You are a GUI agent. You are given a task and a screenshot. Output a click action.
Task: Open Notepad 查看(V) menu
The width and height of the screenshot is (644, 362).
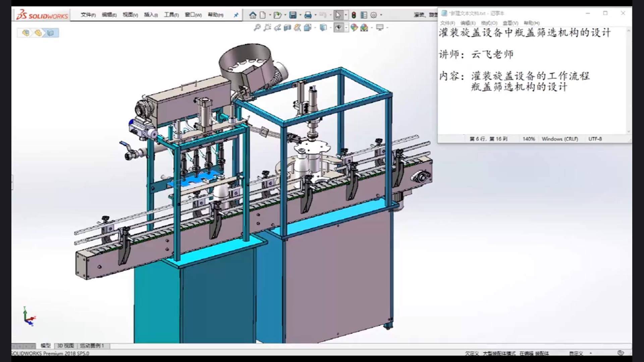pyautogui.click(x=510, y=23)
